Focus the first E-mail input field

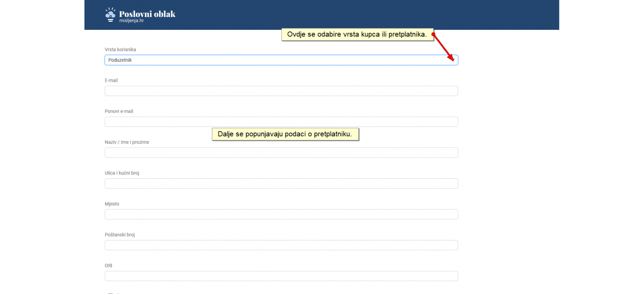(x=281, y=91)
